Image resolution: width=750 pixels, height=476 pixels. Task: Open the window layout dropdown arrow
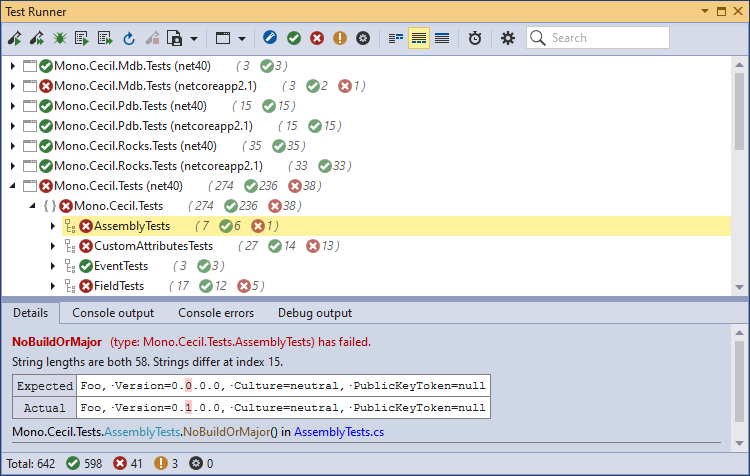click(244, 38)
